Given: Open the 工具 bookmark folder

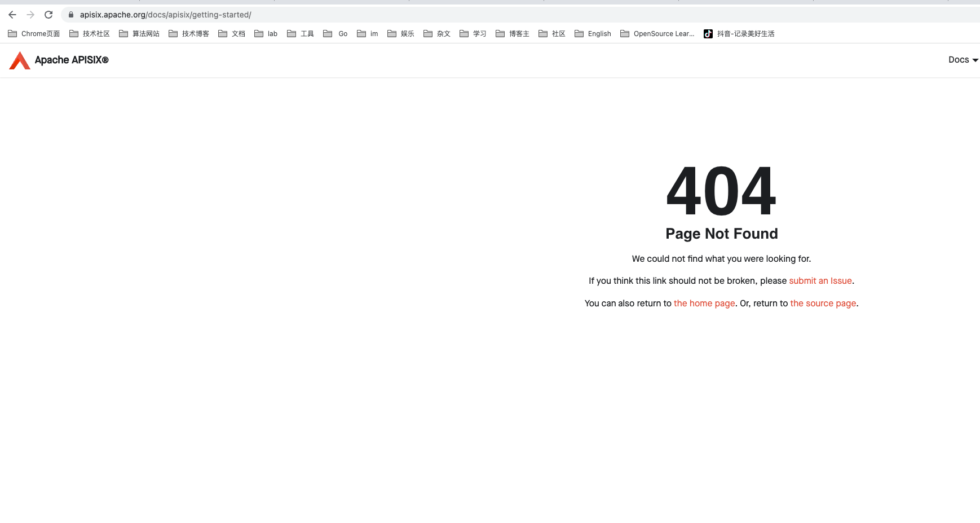Looking at the screenshot, I should point(301,34).
